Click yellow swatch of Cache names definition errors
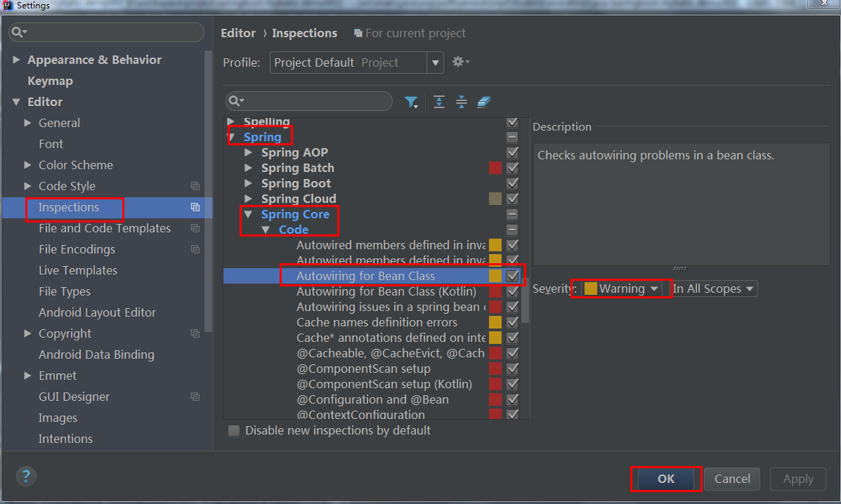 495,322
